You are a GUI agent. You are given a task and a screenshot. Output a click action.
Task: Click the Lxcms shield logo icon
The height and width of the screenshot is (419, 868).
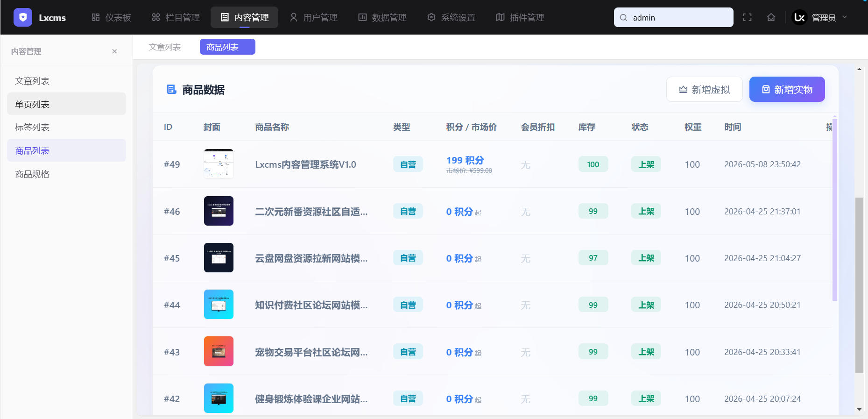point(23,17)
